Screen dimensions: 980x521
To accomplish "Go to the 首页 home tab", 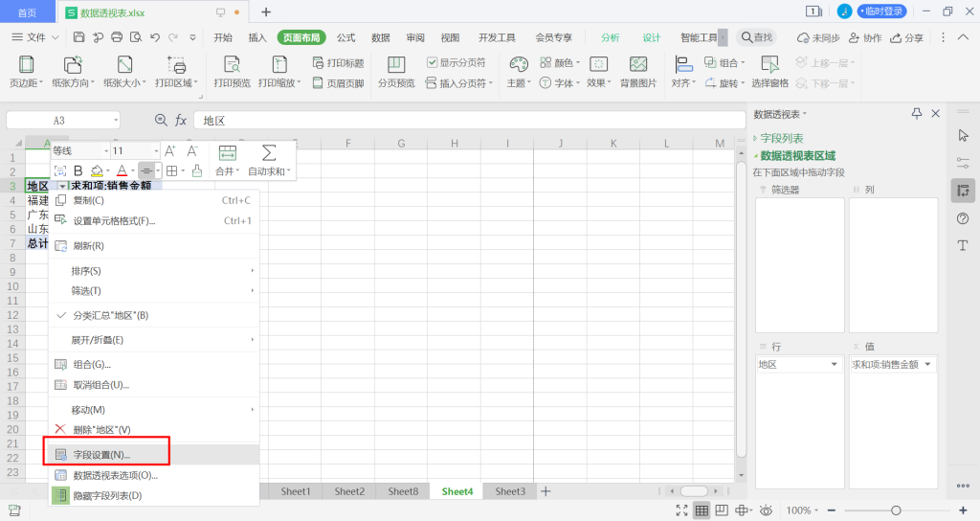I will [27, 12].
